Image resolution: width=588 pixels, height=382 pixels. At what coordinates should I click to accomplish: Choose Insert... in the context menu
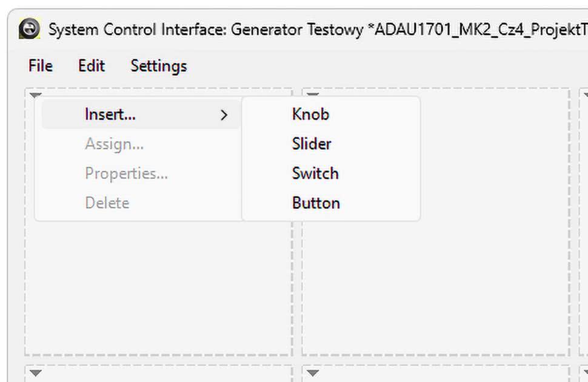point(110,114)
